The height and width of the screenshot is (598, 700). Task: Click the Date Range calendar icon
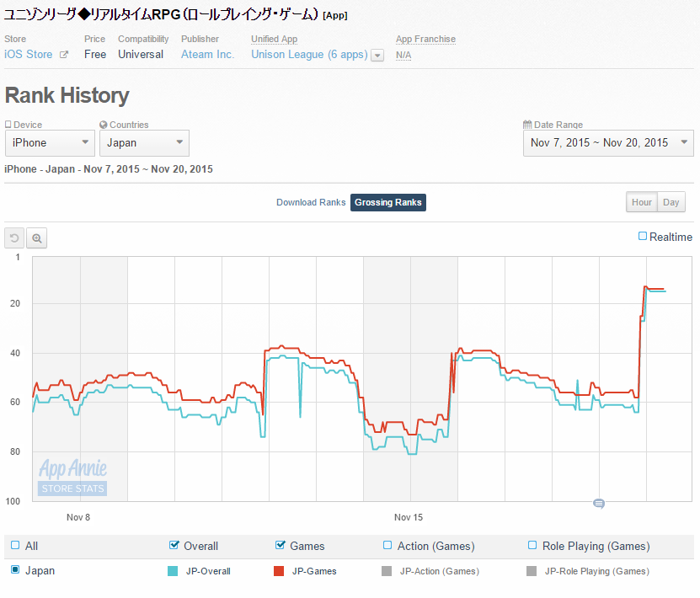tap(527, 125)
